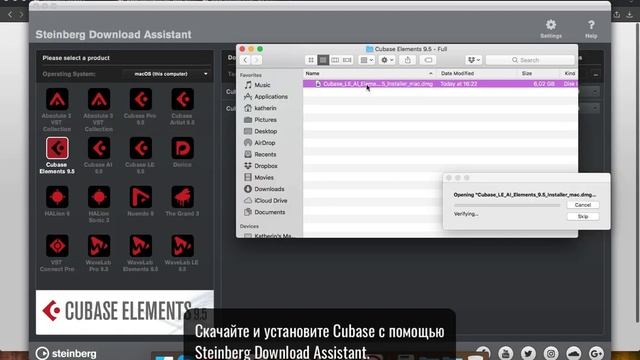
Task: Switch Finder to column view
Action: [335, 60]
